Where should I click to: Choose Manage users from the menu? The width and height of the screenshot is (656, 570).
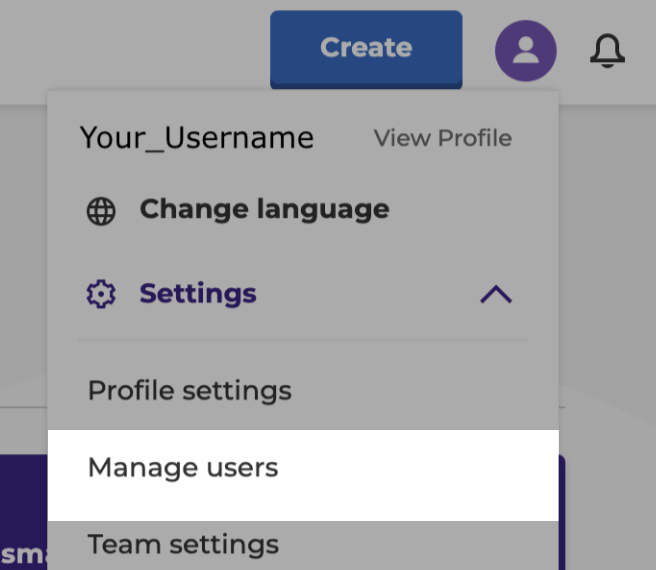point(303,475)
